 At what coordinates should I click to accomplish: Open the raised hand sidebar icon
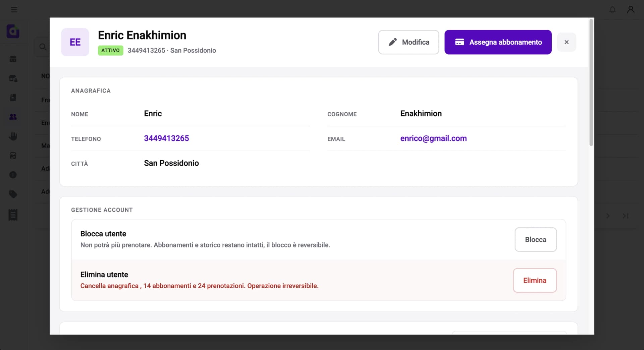(x=13, y=136)
